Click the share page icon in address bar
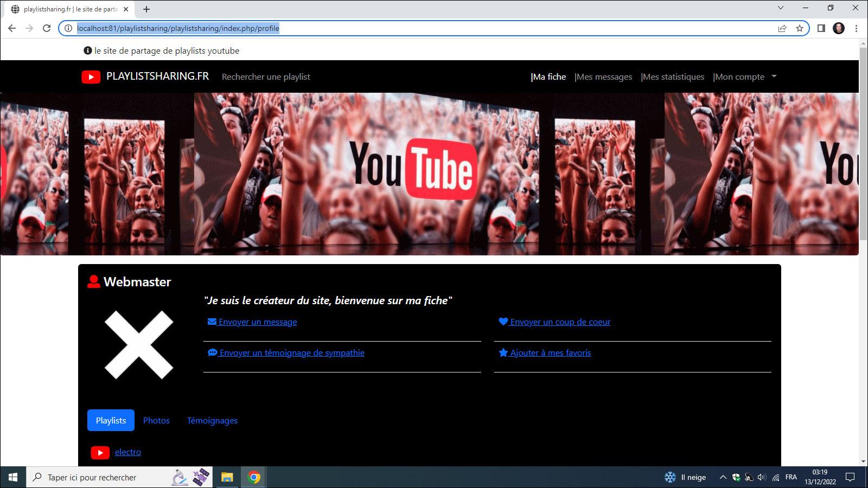This screenshot has height=488, width=868. pos(782,28)
